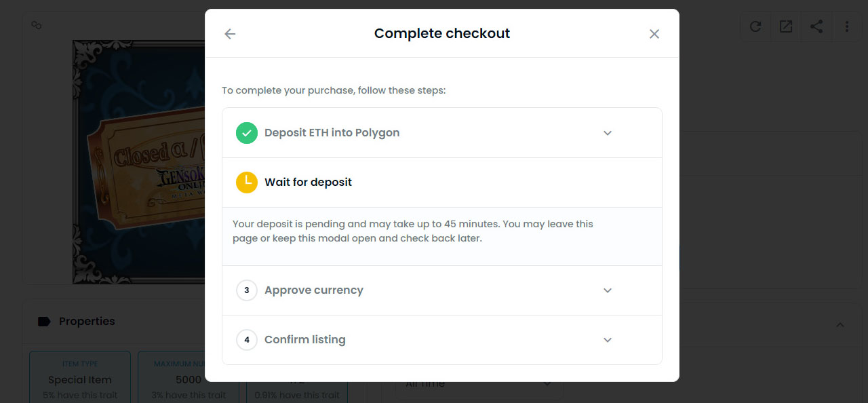Viewport: 868px width, 403px height.
Task: Click the yellow clock pending icon
Action: click(247, 182)
